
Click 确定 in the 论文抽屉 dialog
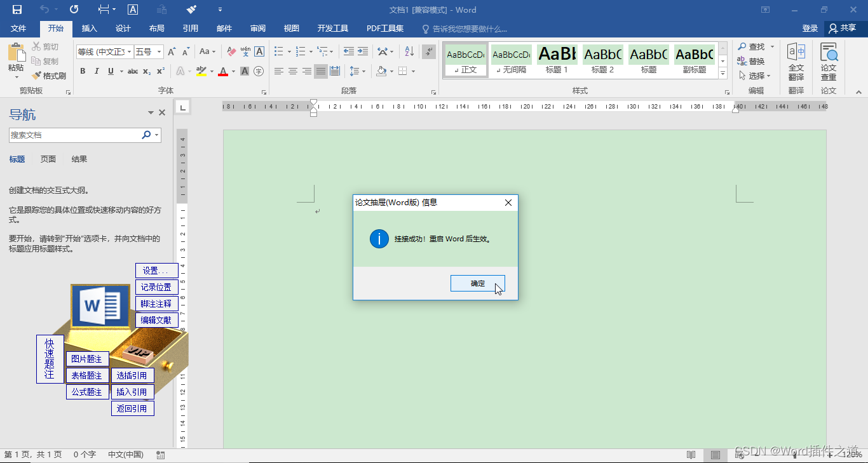[478, 283]
